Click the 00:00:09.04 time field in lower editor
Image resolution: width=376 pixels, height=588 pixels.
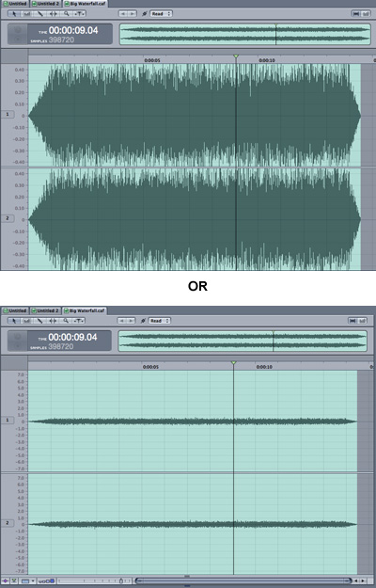72,337
